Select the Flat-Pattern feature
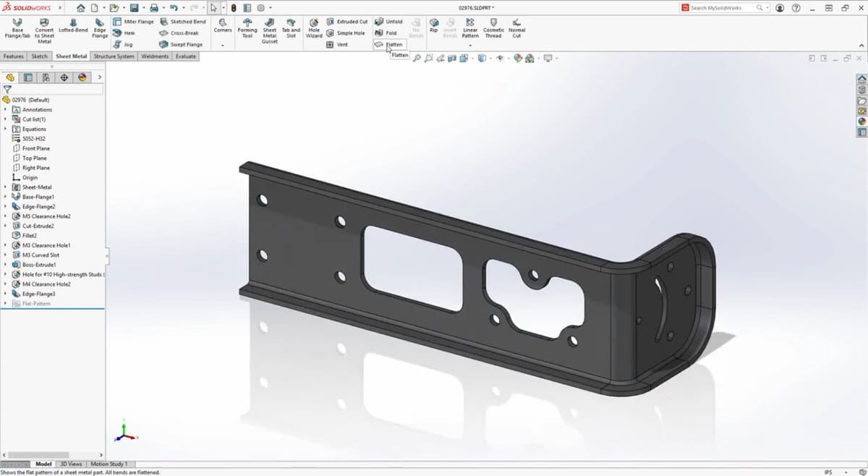 (31, 304)
